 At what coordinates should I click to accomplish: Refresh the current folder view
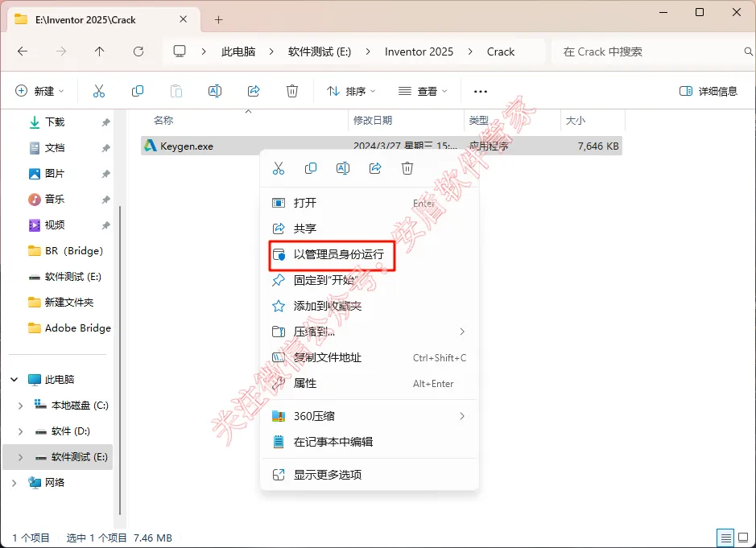138,51
